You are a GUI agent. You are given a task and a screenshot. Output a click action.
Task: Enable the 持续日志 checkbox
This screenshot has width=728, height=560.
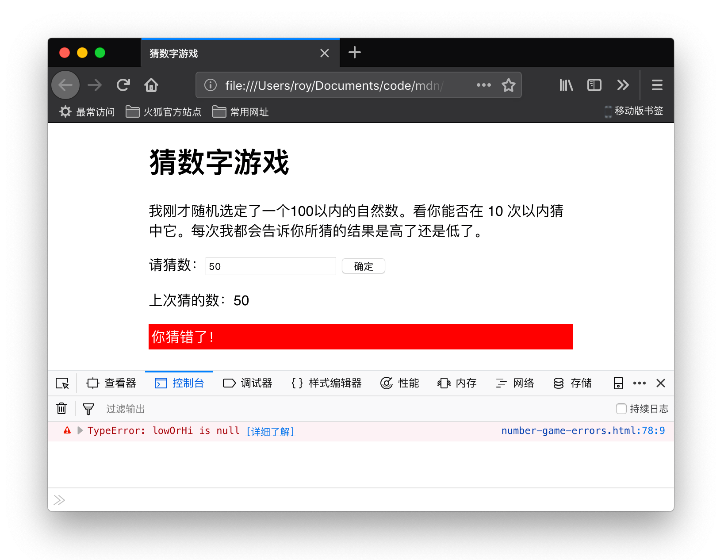pos(621,409)
